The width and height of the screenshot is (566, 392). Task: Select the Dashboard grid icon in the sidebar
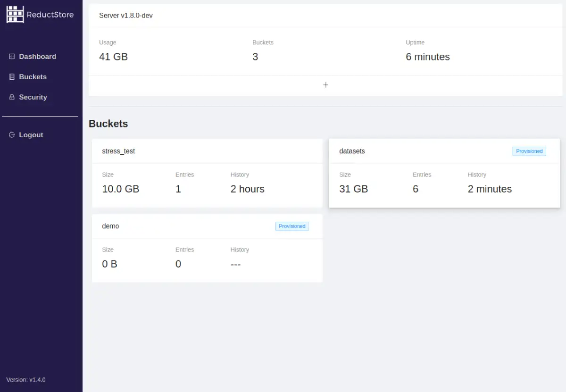11,56
